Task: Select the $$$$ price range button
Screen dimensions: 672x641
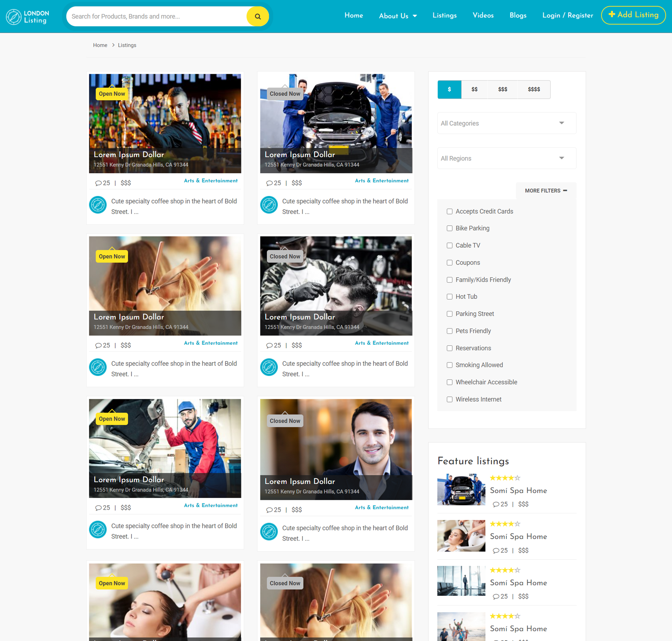Action: 534,90
